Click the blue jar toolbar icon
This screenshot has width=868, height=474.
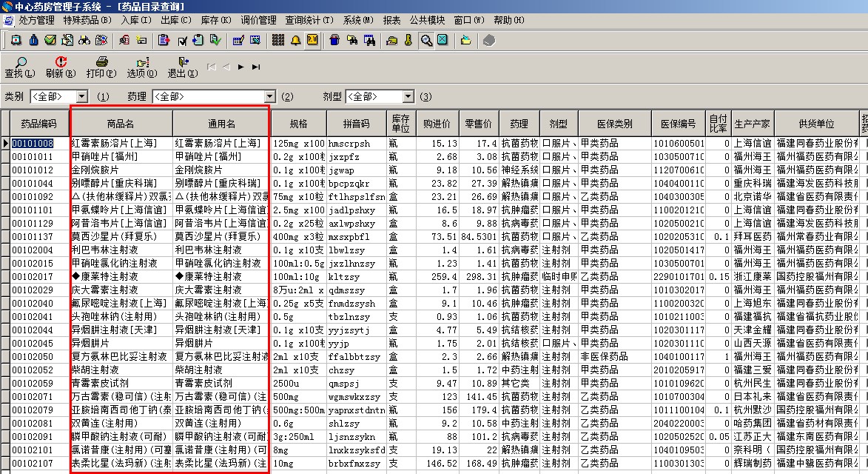[x=334, y=41]
